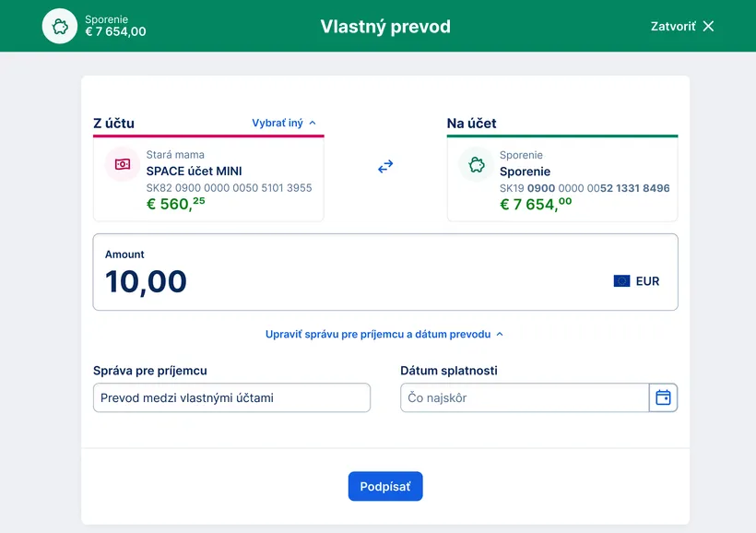Click the Správa pre príjemcu text field
The height and width of the screenshot is (533, 756).
tap(230, 397)
